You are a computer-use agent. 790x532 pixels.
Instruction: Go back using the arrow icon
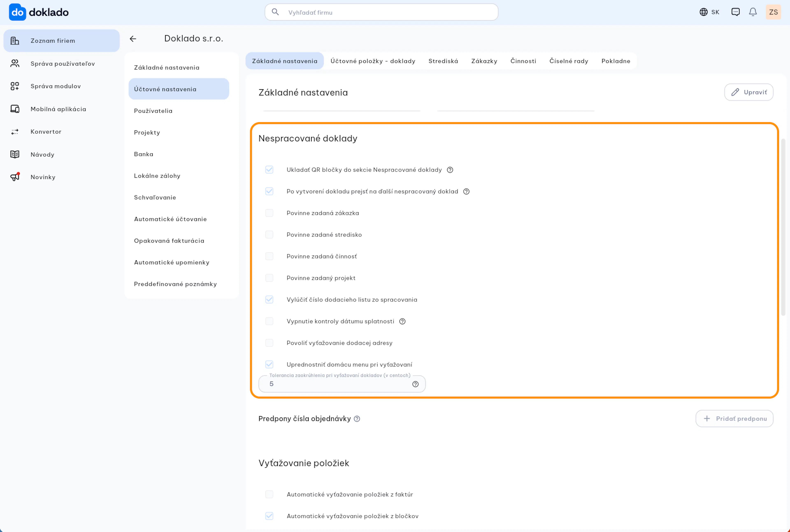133,39
